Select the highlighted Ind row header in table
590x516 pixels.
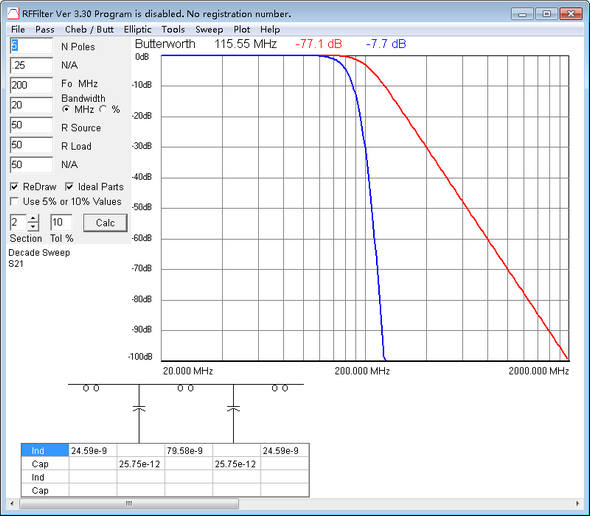coord(45,451)
